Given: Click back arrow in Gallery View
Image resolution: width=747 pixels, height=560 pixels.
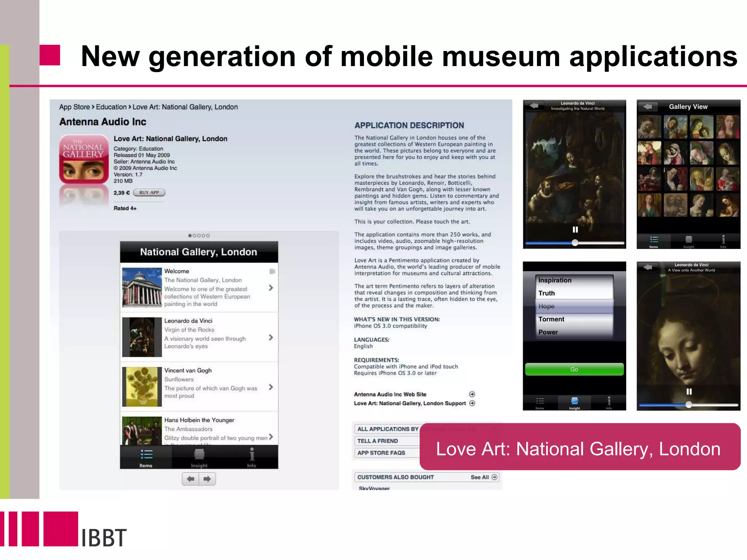Looking at the screenshot, I should click(648, 106).
